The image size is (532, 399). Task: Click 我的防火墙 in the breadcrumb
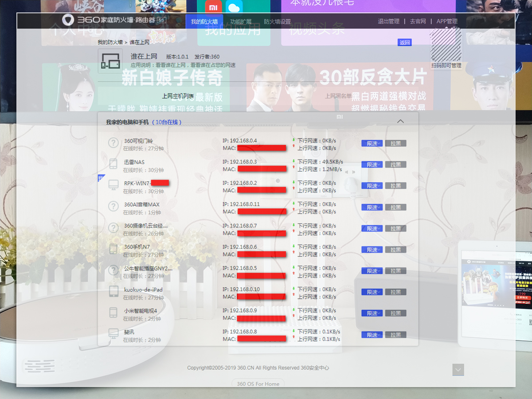pyautogui.click(x=110, y=42)
